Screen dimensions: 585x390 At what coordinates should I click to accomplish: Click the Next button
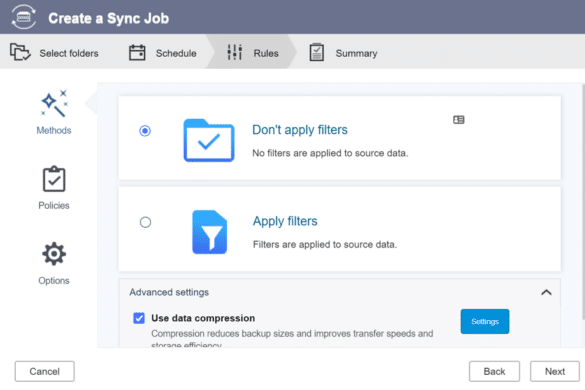[x=555, y=371]
